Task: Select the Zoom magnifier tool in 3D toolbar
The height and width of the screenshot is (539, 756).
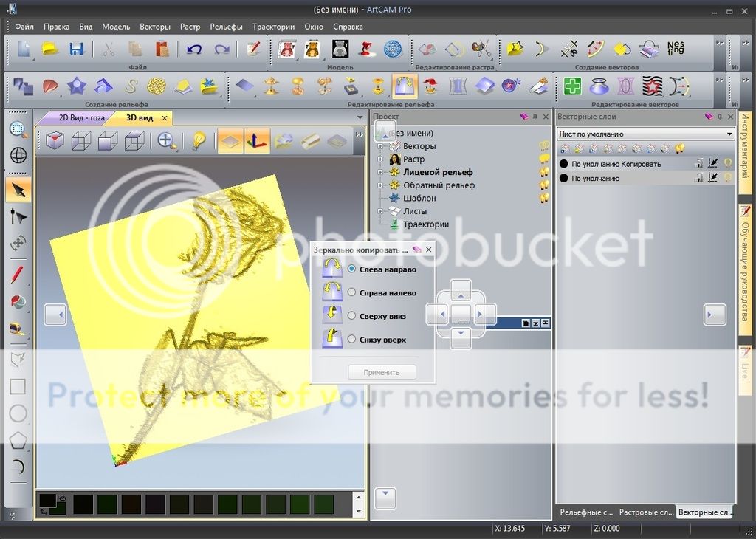Action: pos(165,140)
